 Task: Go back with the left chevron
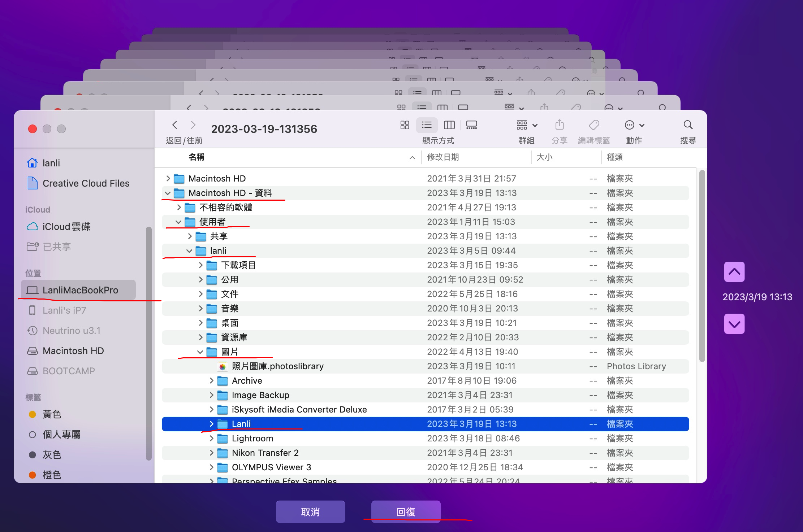pyautogui.click(x=175, y=125)
